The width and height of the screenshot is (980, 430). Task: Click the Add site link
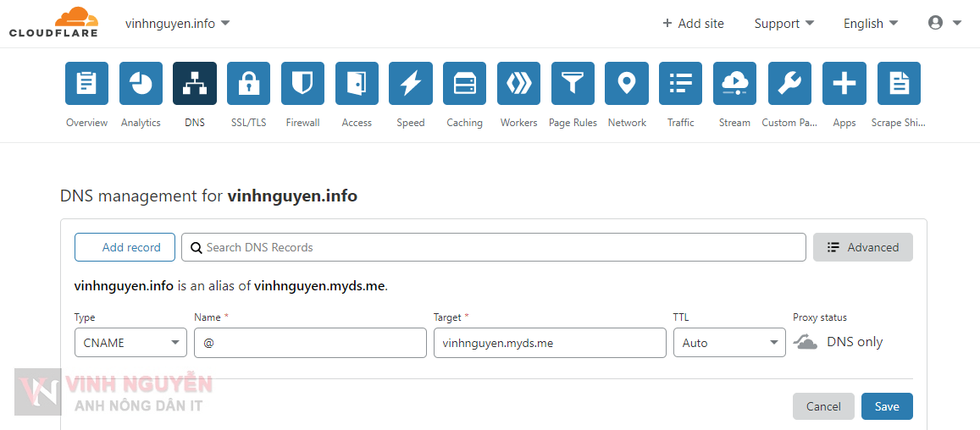click(693, 23)
